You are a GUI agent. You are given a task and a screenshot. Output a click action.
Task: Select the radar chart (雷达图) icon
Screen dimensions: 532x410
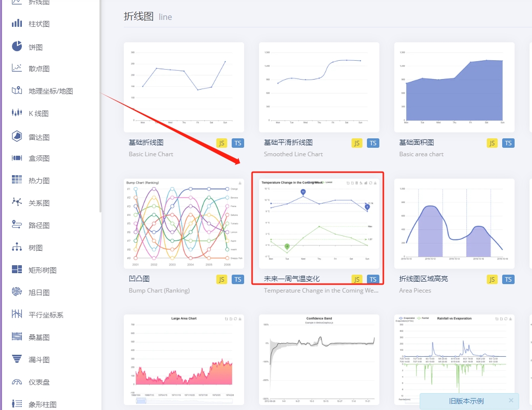(17, 136)
